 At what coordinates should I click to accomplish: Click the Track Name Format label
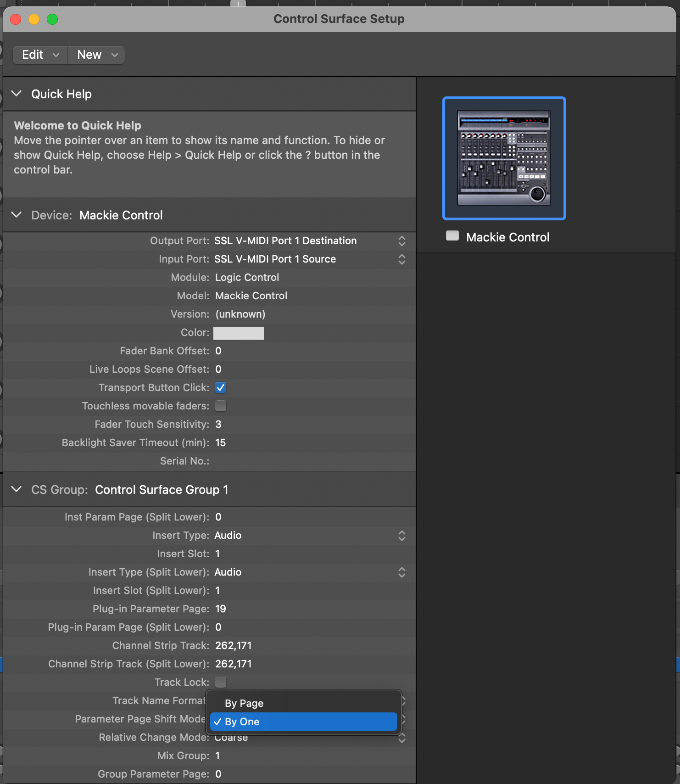[x=159, y=700]
